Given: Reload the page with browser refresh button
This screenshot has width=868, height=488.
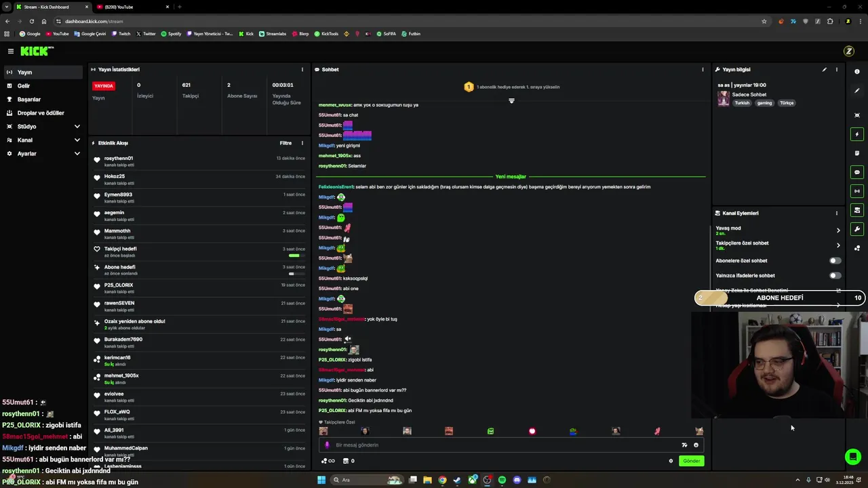Looking at the screenshot, I should click(x=31, y=21).
